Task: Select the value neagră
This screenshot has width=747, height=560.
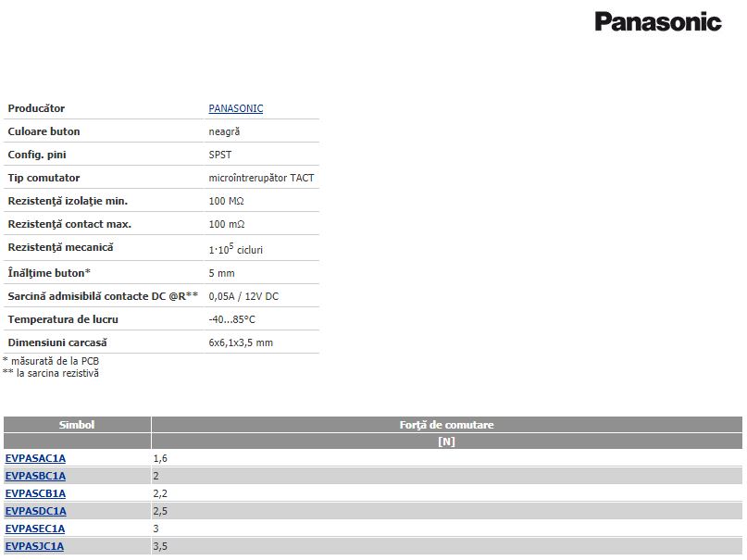Action: pyautogui.click(x=224, y=132)
